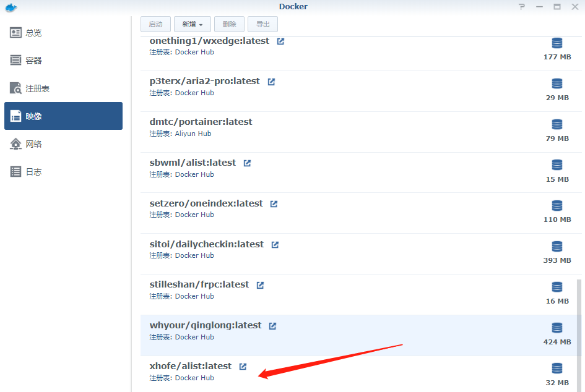Select the onething1/wxedge:latest image name
The width and height of the screenshot is (585, 392).
click(x=209, y=41)
